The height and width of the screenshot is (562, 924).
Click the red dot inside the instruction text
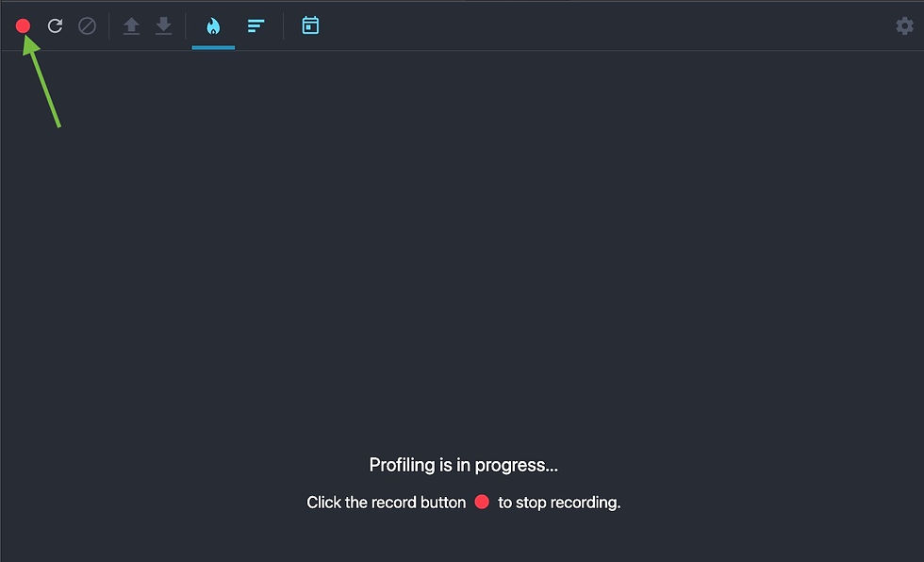click(x=482, y=502)
